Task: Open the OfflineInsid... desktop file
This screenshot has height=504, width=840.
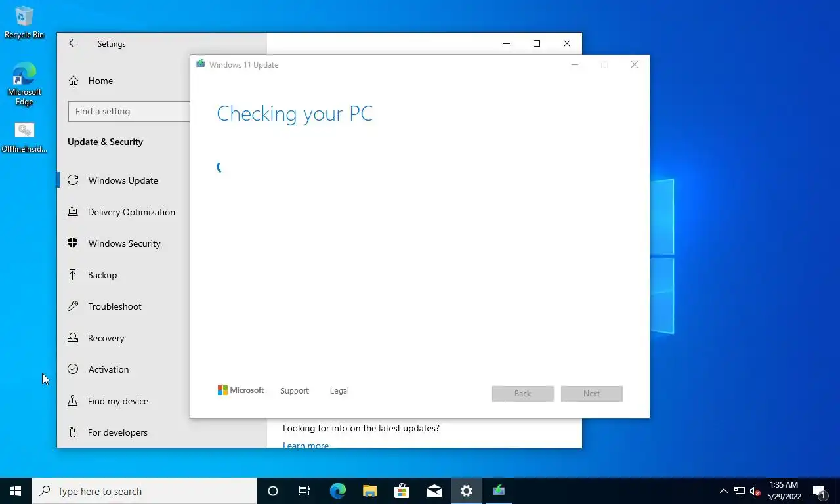Action: (x=24, y=137)
